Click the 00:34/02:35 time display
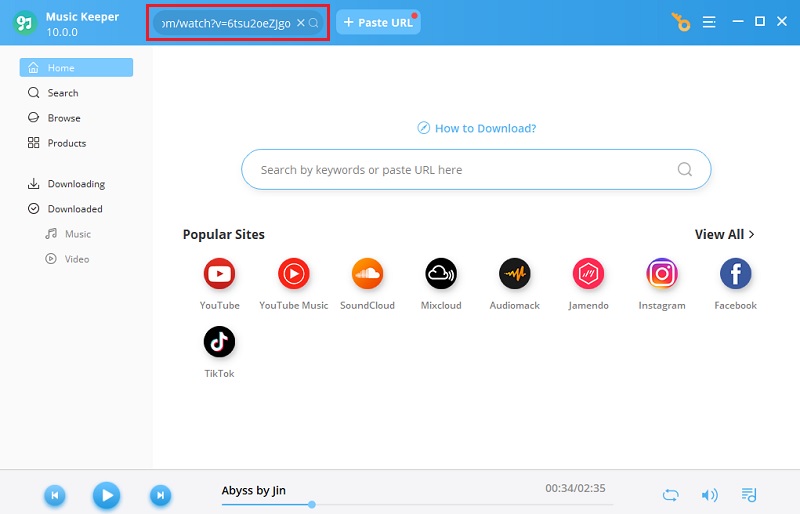The height and width of the screenshot is (514, 800). (575, 488)
